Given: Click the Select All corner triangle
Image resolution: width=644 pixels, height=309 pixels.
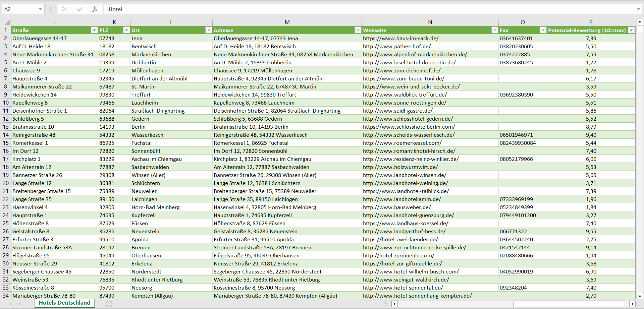Looking at the screenshot, I should click(x=7, y=22).
